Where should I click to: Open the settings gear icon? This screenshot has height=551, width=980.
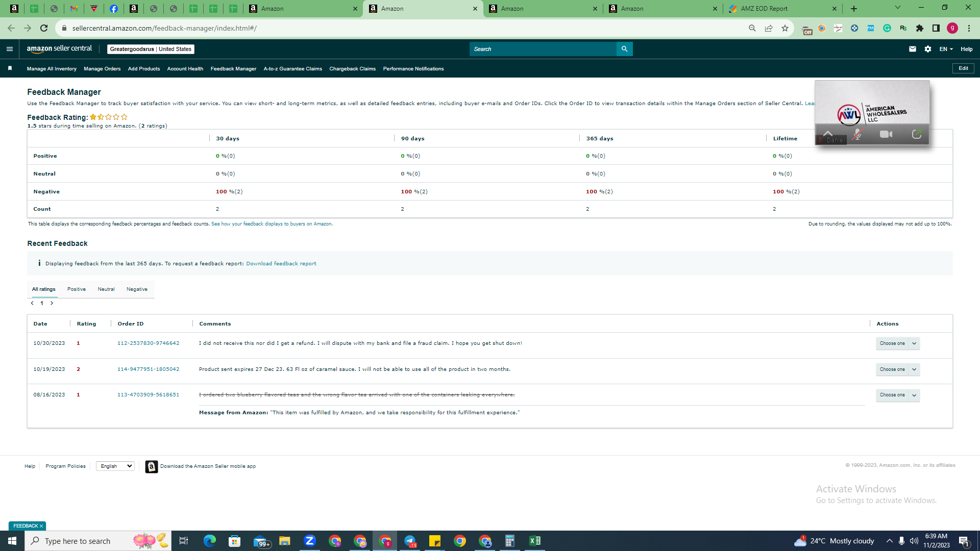(x=928, y=49)
